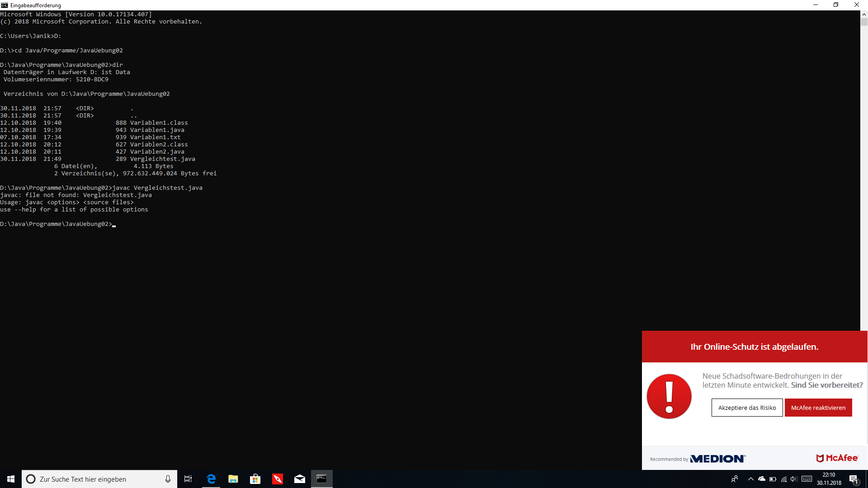Open File Explorer from the taskbar
Screen dimensions: 868x488
coord(233,479)
